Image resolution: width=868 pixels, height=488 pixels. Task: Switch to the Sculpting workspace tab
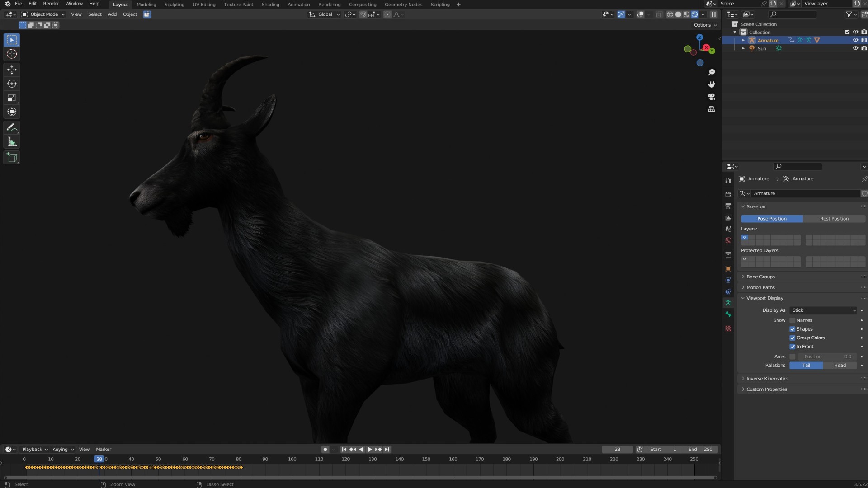click(175, 5)
